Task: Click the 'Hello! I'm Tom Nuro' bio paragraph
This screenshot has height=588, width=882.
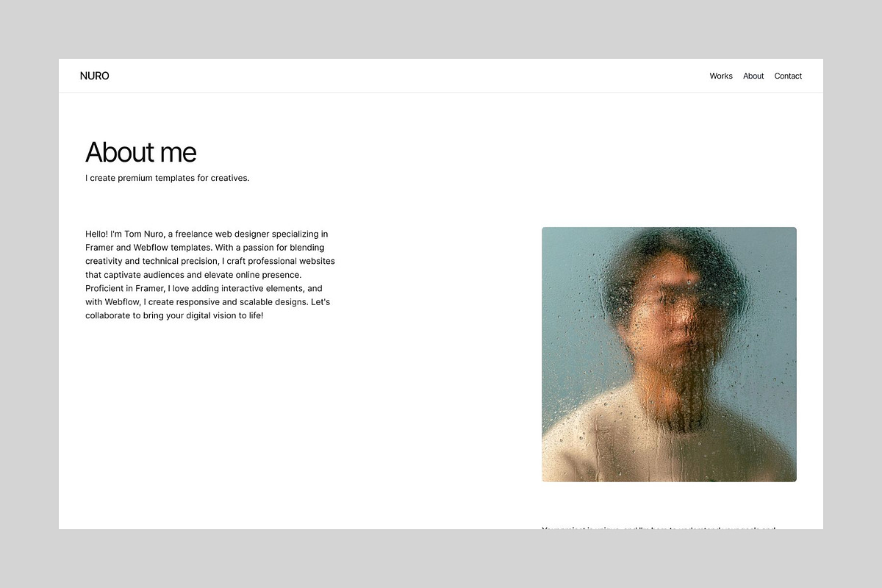Action: click(x=210, y=275)
